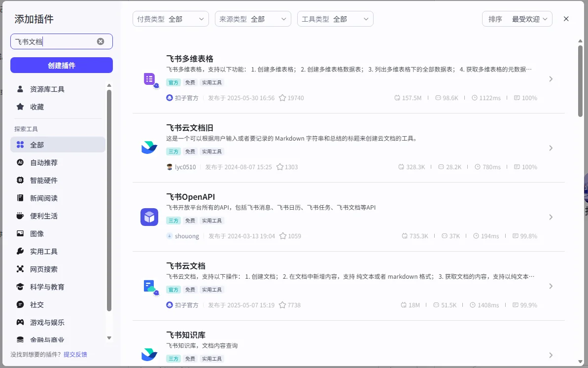Favorite 飞书多维表格 via star 19740
This screenshot has height=368, width=588.
pos(282,98)
